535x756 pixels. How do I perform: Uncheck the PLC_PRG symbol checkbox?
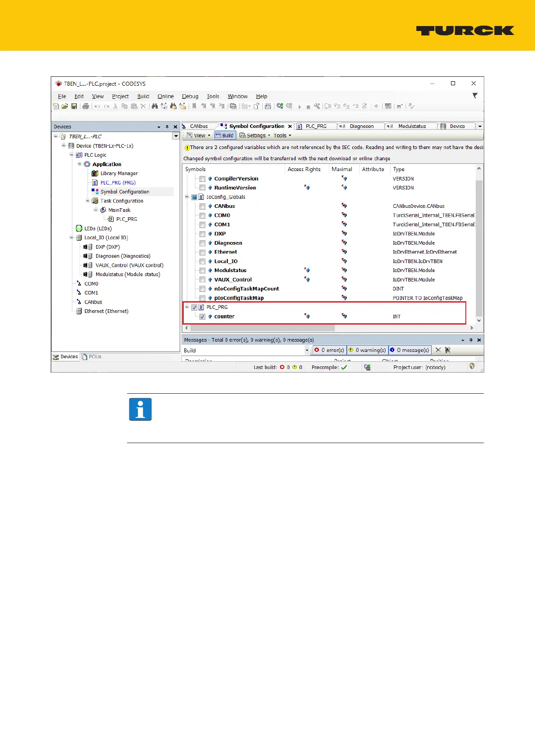(x=195, y=308)
